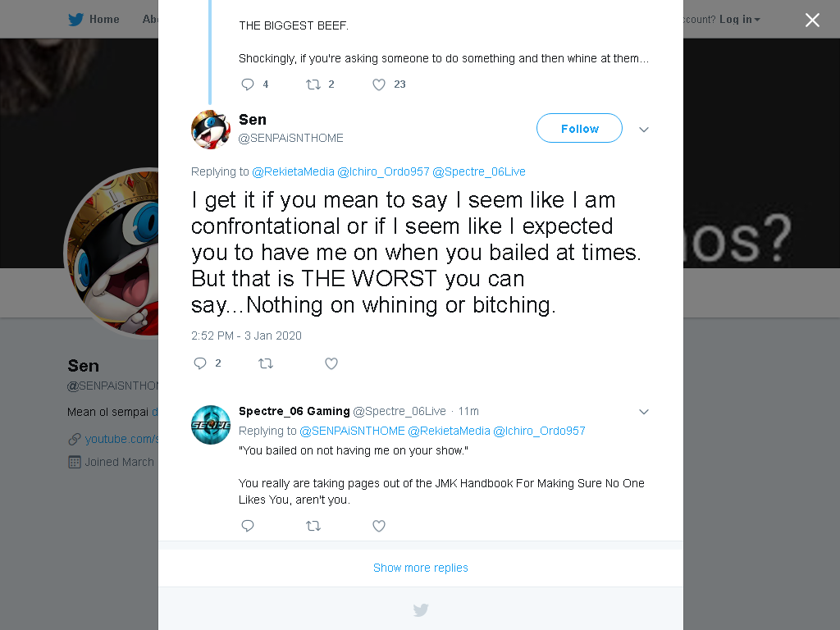Reply to the Spectre_06 Gaming tweet
Viewport: 840px width, 630px height.
(248, 526)
